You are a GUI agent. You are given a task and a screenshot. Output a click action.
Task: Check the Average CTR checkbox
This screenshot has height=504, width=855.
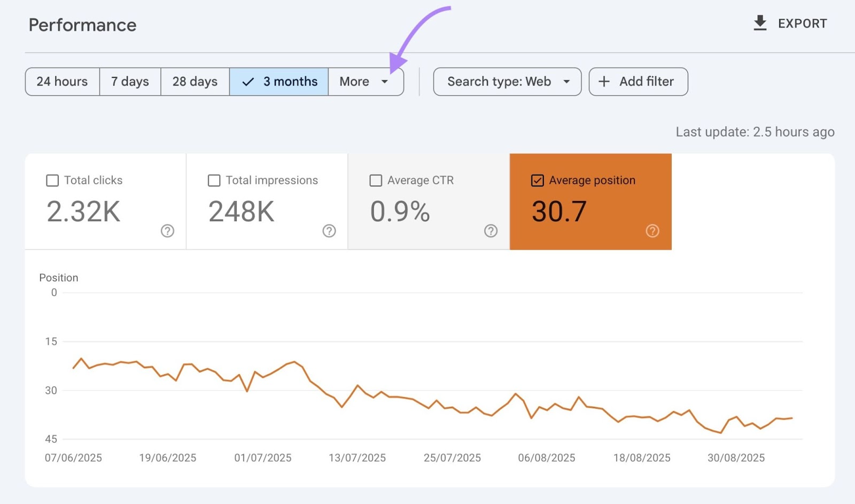376,181
